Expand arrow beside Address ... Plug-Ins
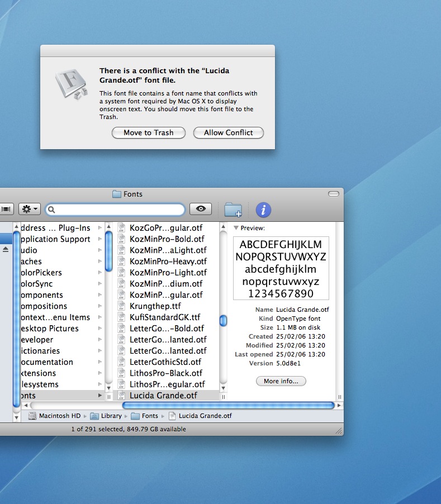Screen dimensions: 441x504 click(100, 227)
